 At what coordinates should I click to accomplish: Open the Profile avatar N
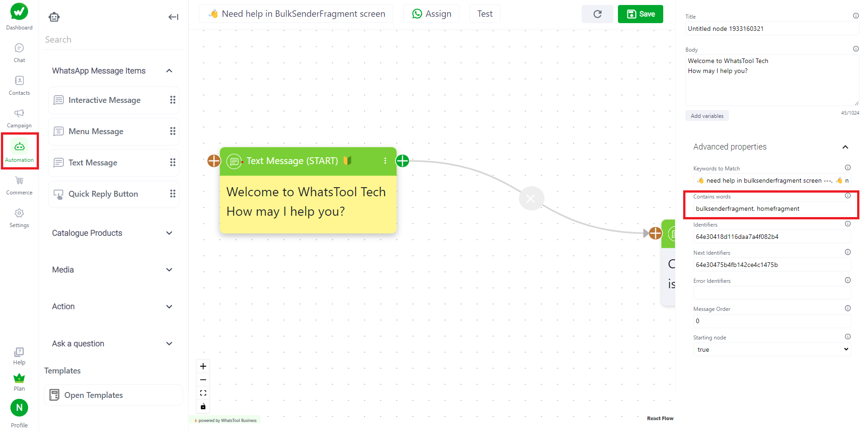(19, 408)
